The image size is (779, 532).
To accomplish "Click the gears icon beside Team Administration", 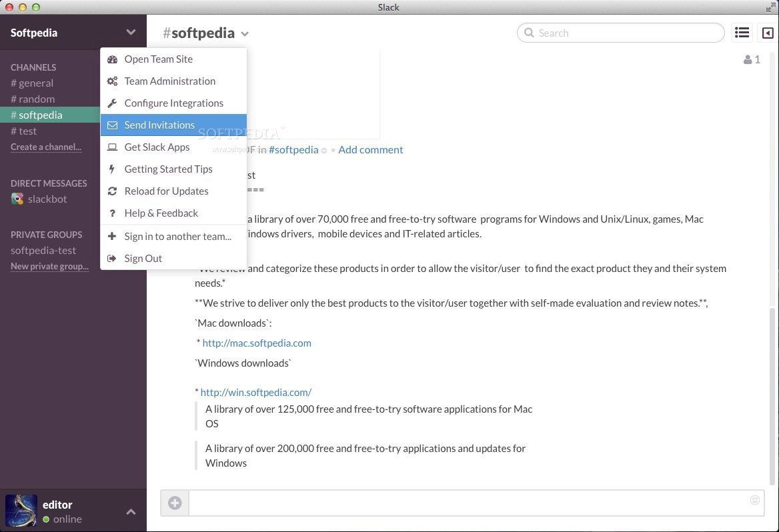I will coord(112,81).
